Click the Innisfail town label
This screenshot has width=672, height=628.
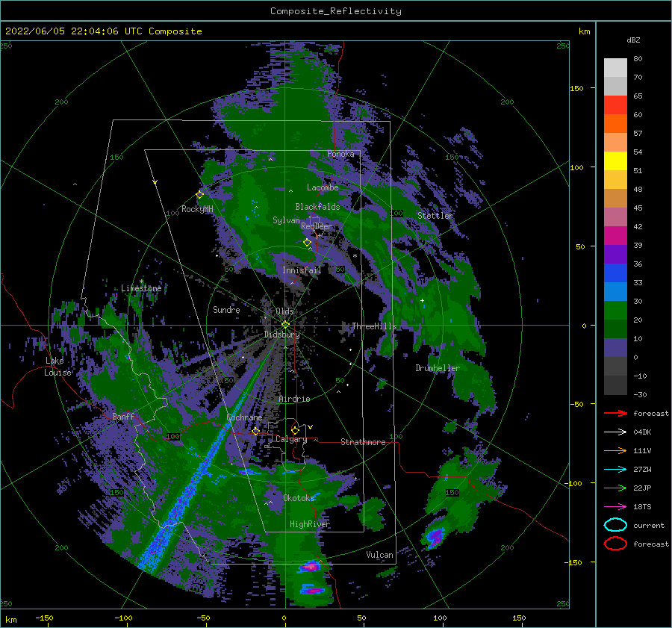point(302,270)
